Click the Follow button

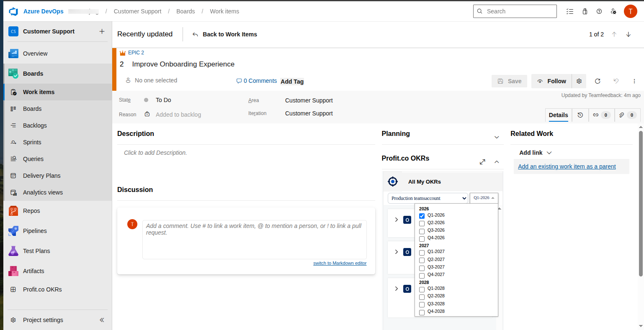pos(551,81)
